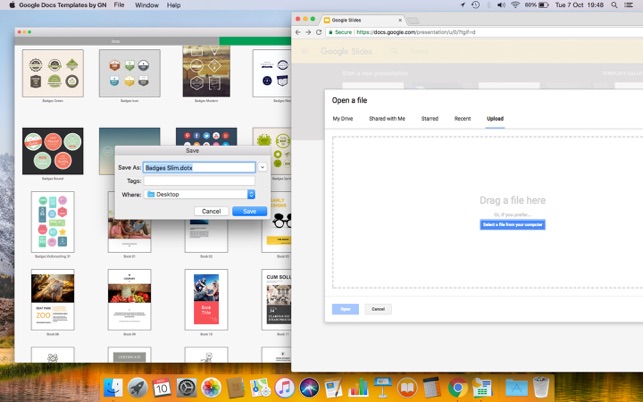Open Calendar from the dock
Viewport: 643px width, 402px height.
162,387
